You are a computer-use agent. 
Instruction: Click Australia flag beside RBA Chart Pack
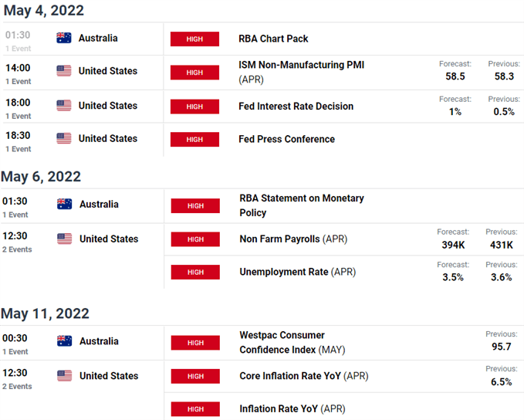[x=64, y=38]
